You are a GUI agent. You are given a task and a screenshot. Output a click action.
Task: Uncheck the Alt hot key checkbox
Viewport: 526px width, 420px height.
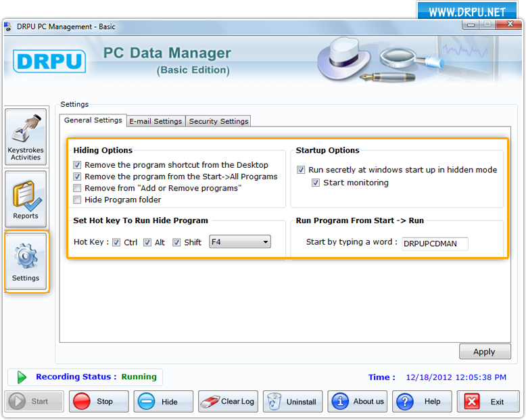point(147,242)
